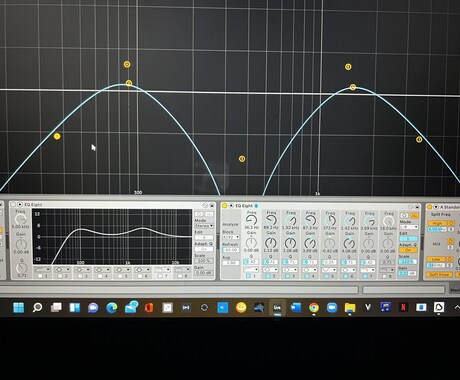The height and width of the screenshot is (380, 460).
Task: Click the 18.0 kHz Freq knob
Action: (388, 220)
